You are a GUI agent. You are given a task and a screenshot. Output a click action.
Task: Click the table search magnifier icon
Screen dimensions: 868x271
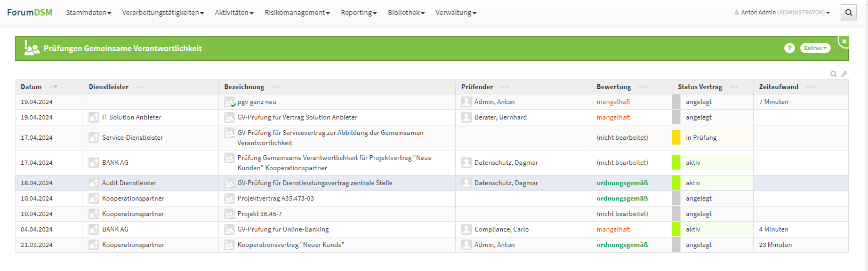pyautogui.click(x=833, y=74)
